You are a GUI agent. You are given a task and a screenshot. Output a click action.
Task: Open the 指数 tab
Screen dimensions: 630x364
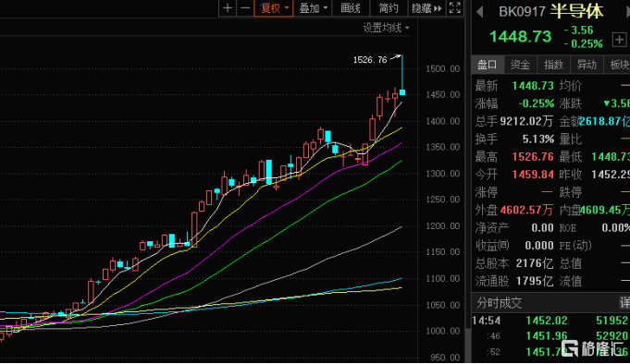[553, 65]
